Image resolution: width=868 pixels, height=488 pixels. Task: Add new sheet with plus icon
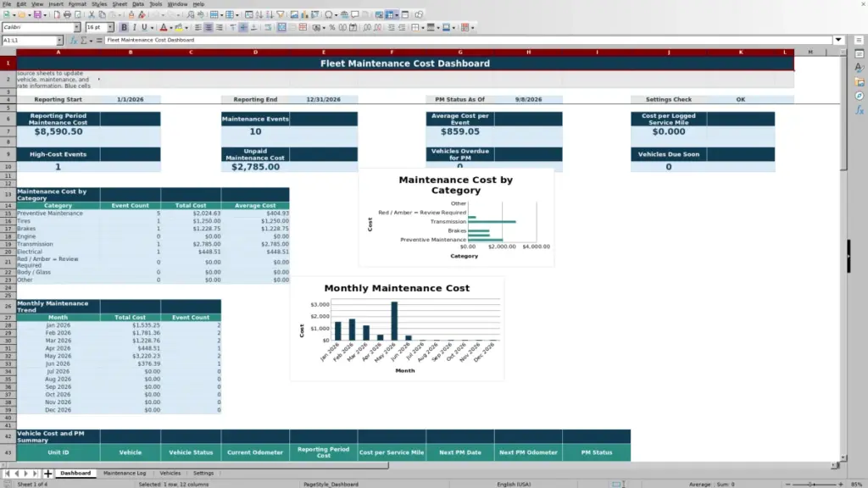pyautogui.click(x=47, y=473)
